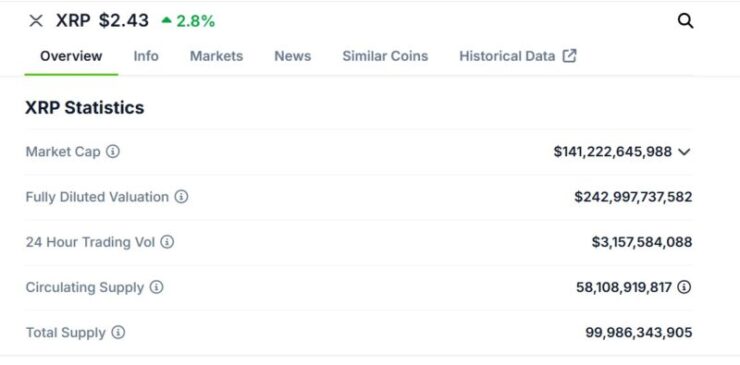Go to the News tab
The width and height of the screenshot is (740, 365).
[293, 56]
